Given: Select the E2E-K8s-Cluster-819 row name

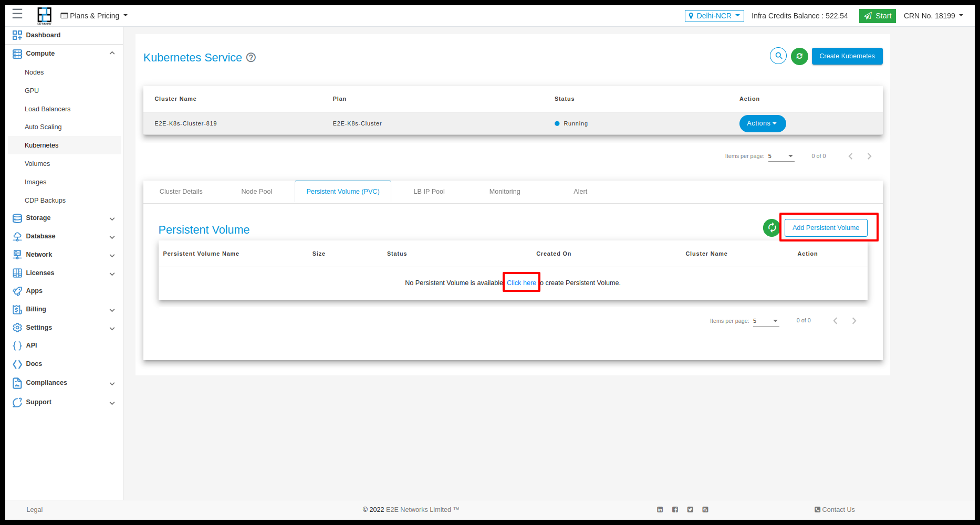Looking at the screenshot, I should (x=185, y=124).
